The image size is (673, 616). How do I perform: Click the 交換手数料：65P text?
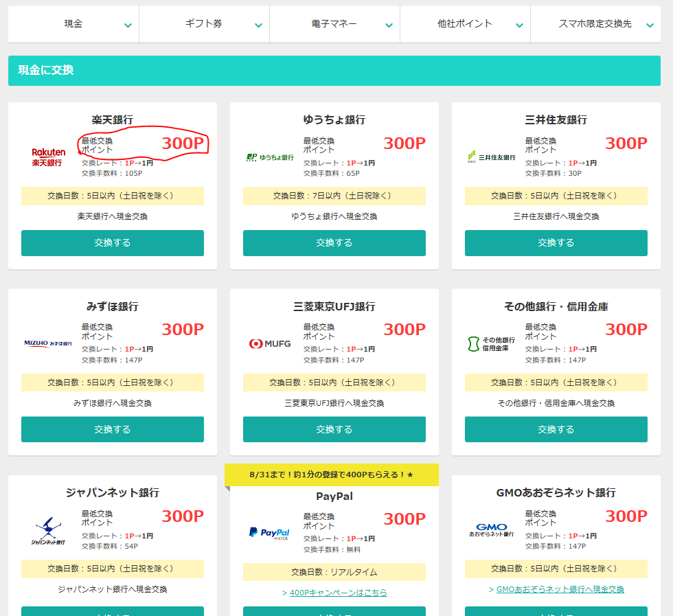pyautogui.click(x=332, y=174)
